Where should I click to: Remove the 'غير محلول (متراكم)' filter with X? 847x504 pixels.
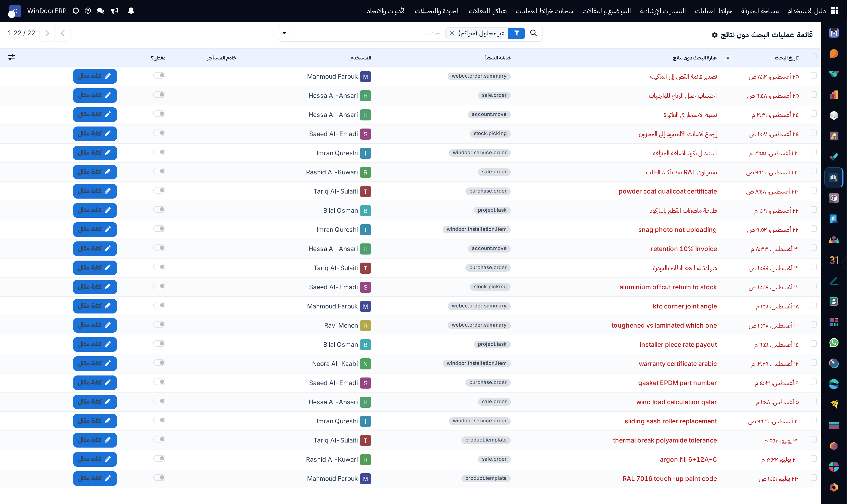click(x=452, y=33)
